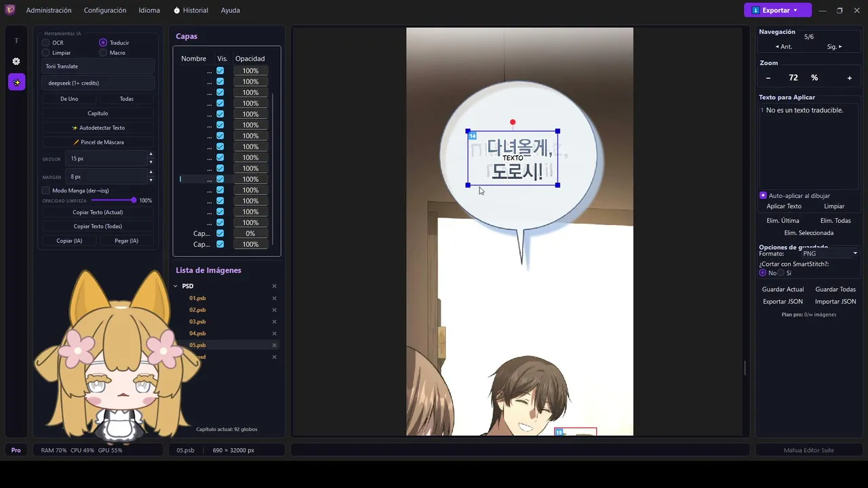The width and height of the screenshot is (868, 488).
Task: Click the 0% opacity field in Capas
Action: pos(250,233)
